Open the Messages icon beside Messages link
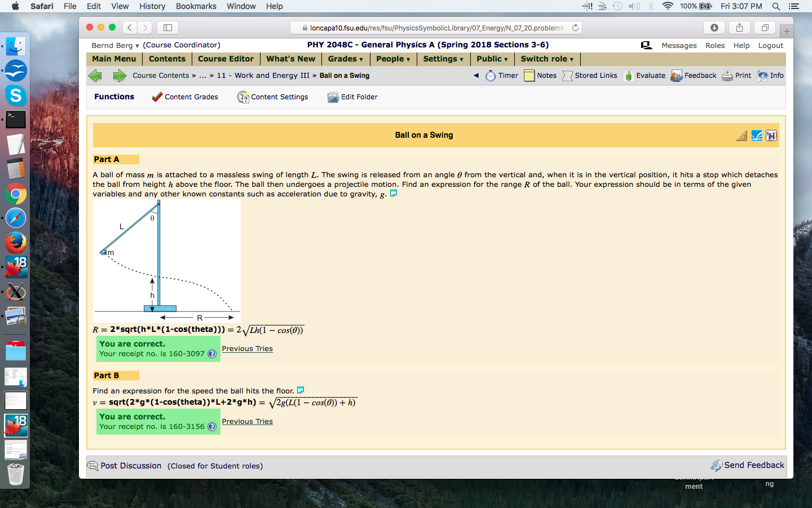The height and width of the screenshot is (508, 812). pyautogui.click(x=646, y=45)
